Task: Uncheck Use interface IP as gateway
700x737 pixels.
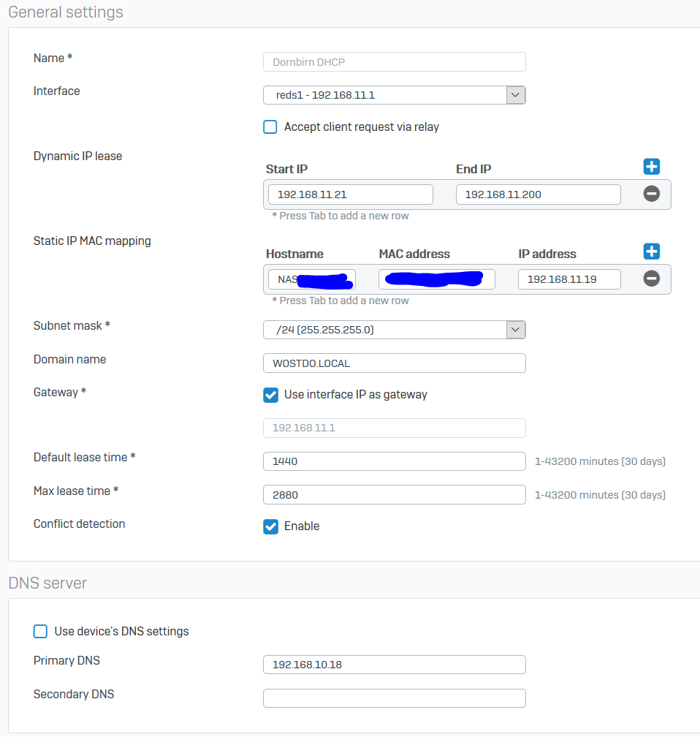Action: click(x=270, y=395)
